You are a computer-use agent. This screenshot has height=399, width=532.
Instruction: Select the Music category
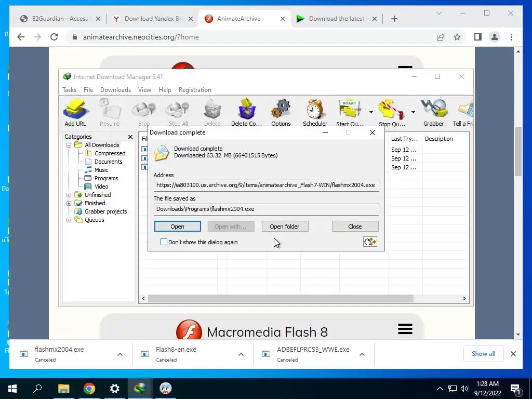pyautogui.click(x=101, y=170)
